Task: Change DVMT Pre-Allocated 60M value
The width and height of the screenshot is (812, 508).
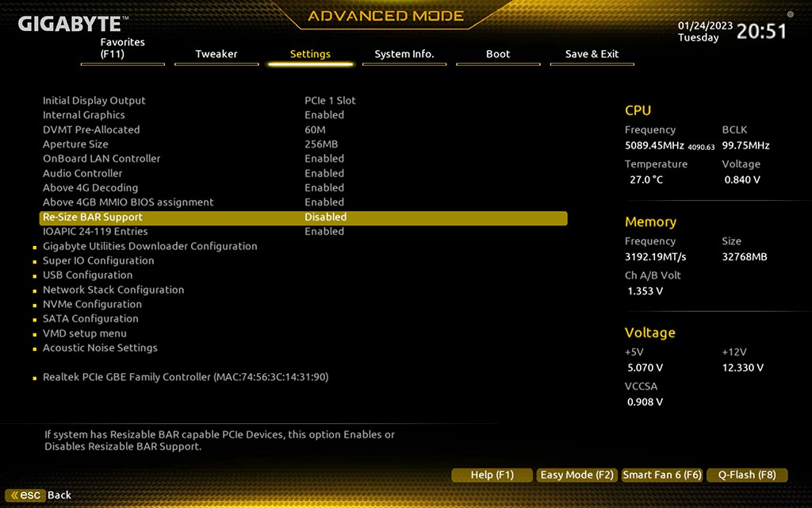Action: click(315, 129)
